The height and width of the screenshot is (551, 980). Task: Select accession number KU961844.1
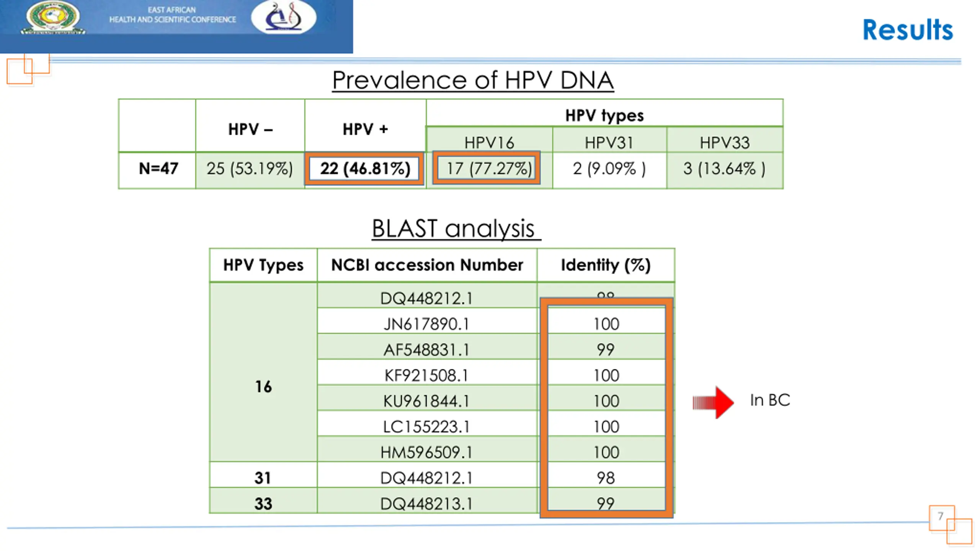pos(427,401)
